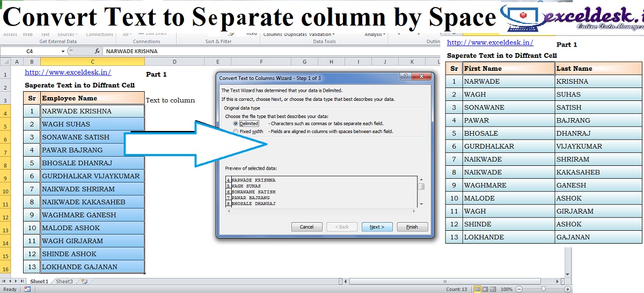Click VIJAYKUMAR in the Last Name column

598,146
